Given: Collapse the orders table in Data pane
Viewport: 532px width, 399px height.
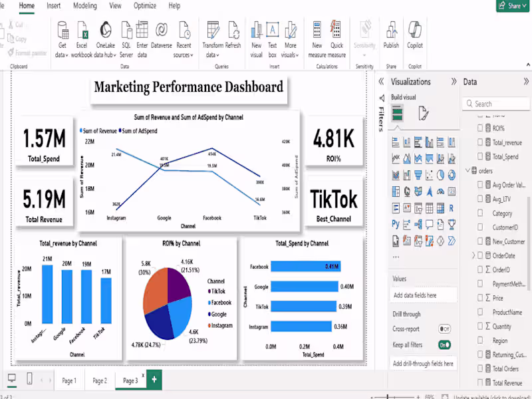Looking at the screenshot, I should coord(467,171).
